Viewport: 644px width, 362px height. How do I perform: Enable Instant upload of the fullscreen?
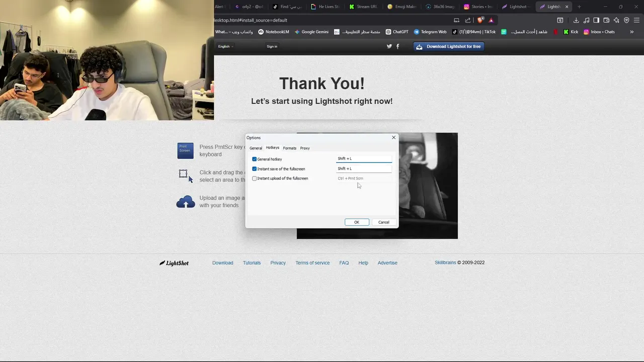click(255, 178)
